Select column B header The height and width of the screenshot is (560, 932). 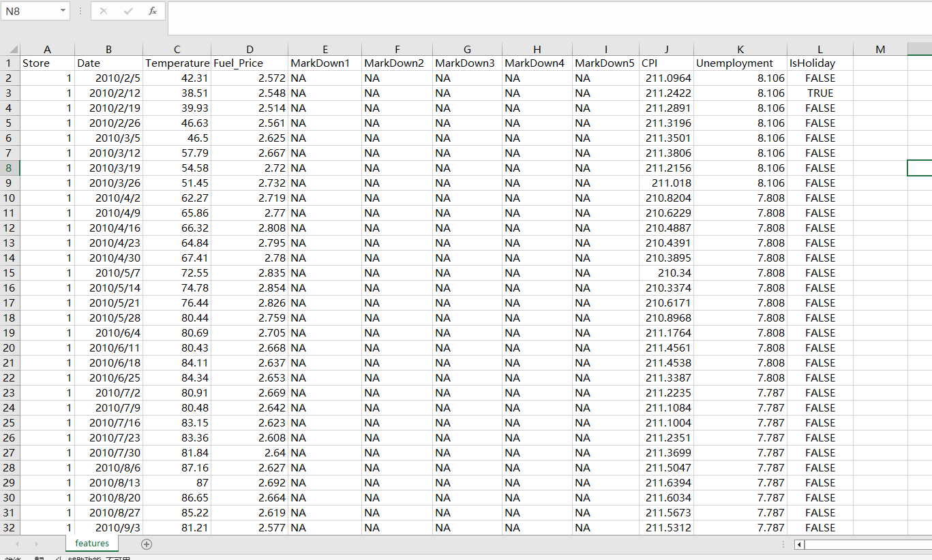point(108,49)
